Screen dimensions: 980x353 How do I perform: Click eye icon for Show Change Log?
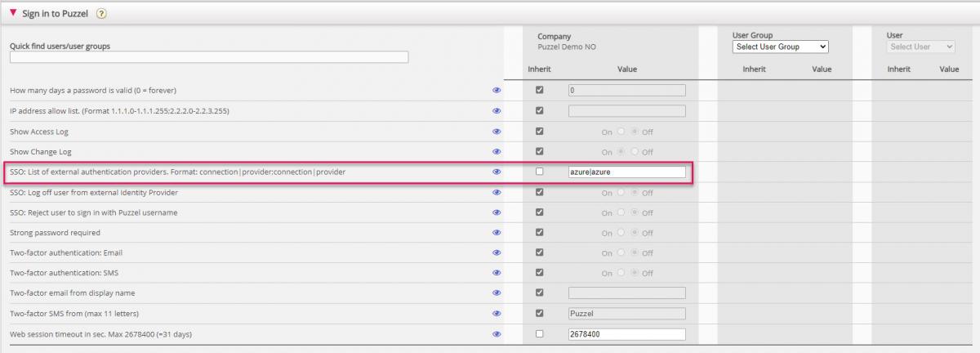click(x=497, y=151)
